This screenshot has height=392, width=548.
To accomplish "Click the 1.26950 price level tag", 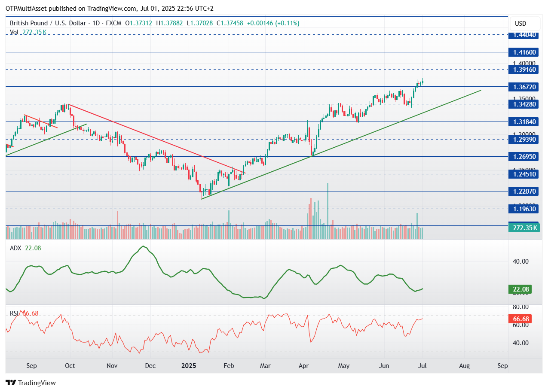I will [x=524, y=156].
